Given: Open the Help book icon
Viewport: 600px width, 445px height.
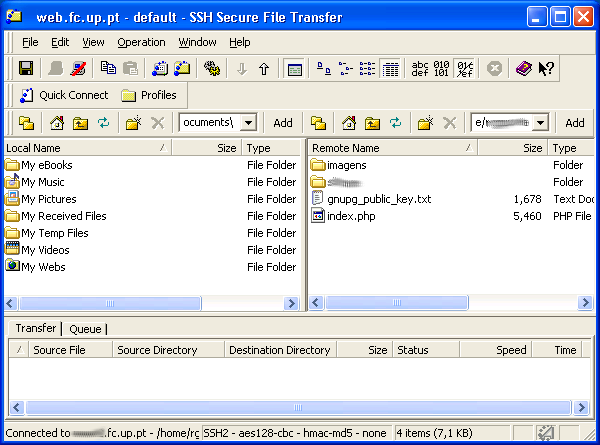Looking at the screenshot, I should click(x=523, y=69).
